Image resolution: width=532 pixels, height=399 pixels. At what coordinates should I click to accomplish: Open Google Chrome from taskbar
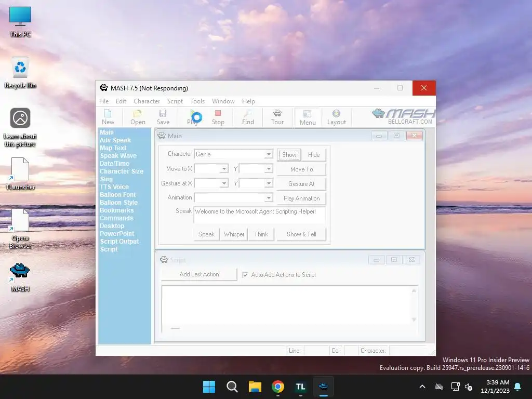click(277, 387)
